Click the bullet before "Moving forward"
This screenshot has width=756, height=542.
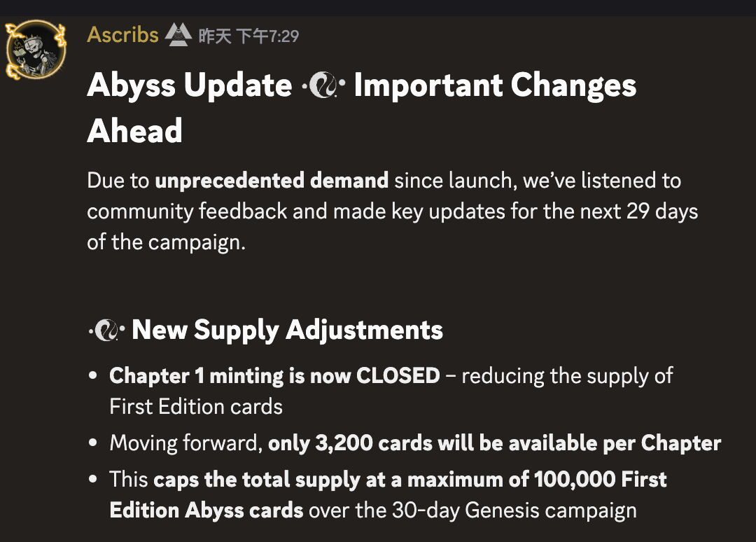[x=92, y=443]
